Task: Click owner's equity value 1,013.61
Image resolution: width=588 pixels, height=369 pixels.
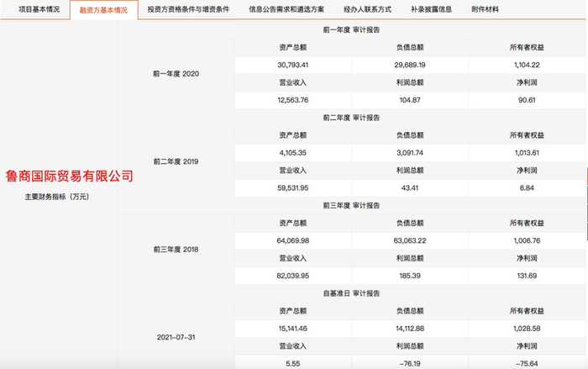Action: 527,153
